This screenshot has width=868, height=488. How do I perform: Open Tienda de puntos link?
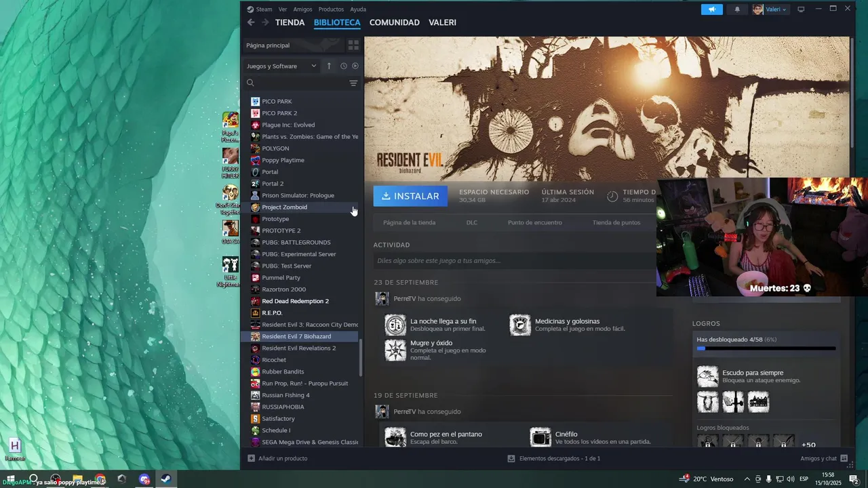click(616, 222)
